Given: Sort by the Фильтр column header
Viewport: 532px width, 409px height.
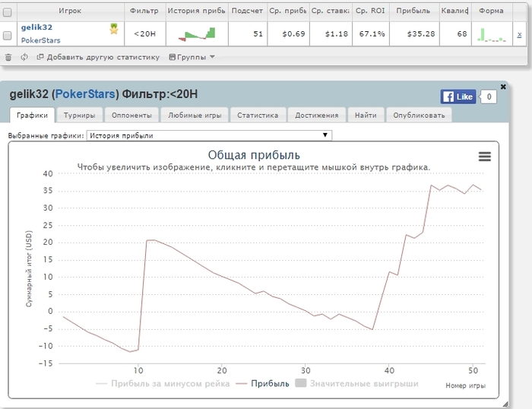Looking at the screenshot, I should click(x=144, y=11).
